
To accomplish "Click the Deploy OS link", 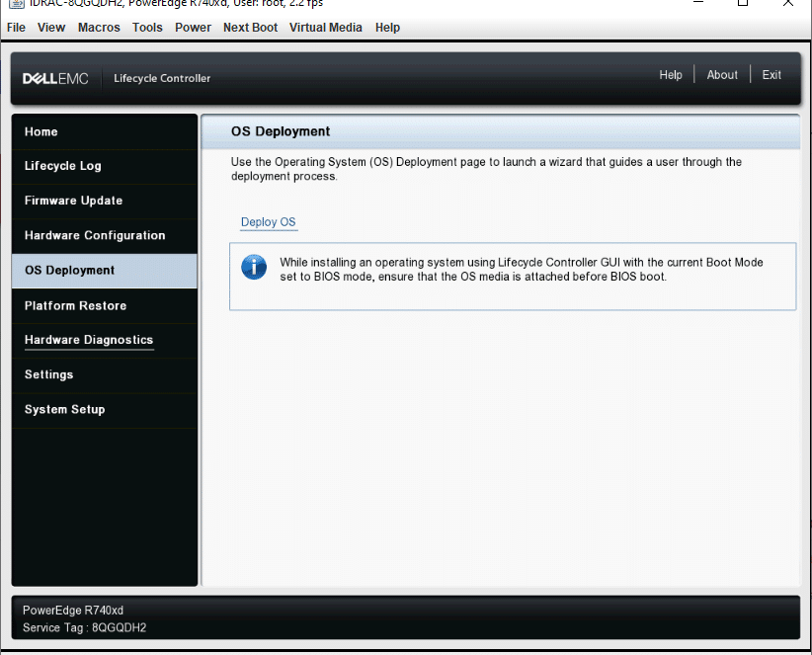I will pyautogui.click(x=269, y=222).
